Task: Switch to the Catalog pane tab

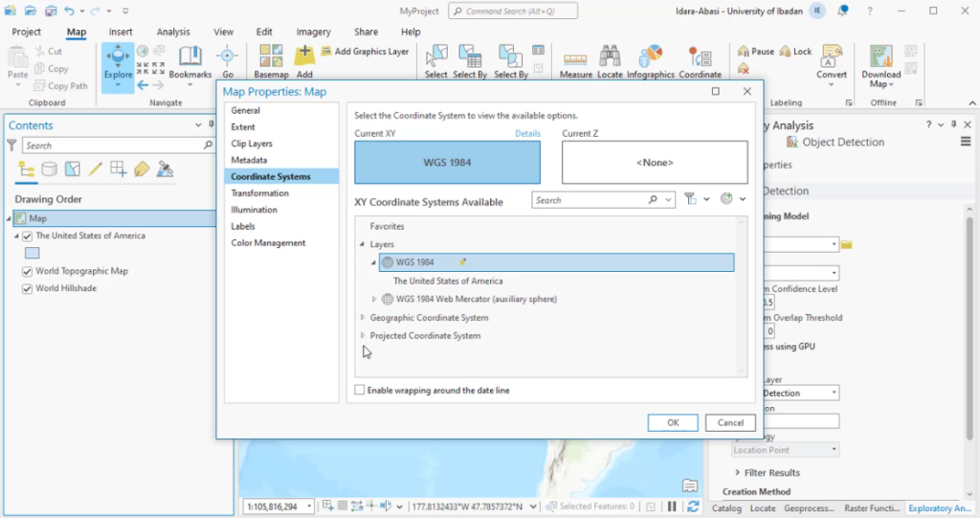Action: 726,508
